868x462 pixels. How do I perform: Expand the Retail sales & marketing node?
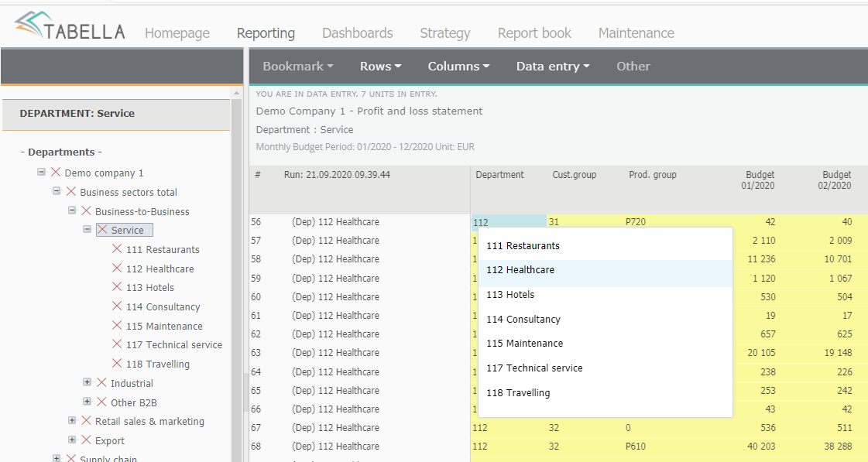click(x=72, y=420)
